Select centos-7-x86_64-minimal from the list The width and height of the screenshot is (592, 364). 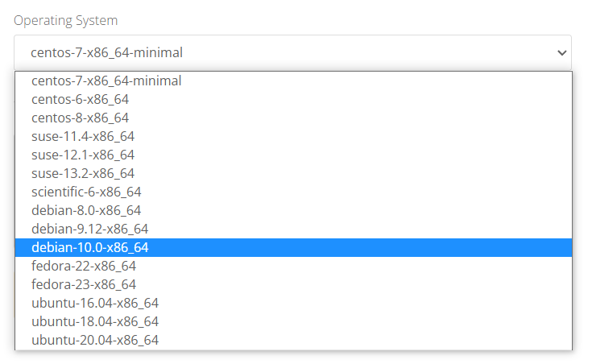click(x=106, y=81)
